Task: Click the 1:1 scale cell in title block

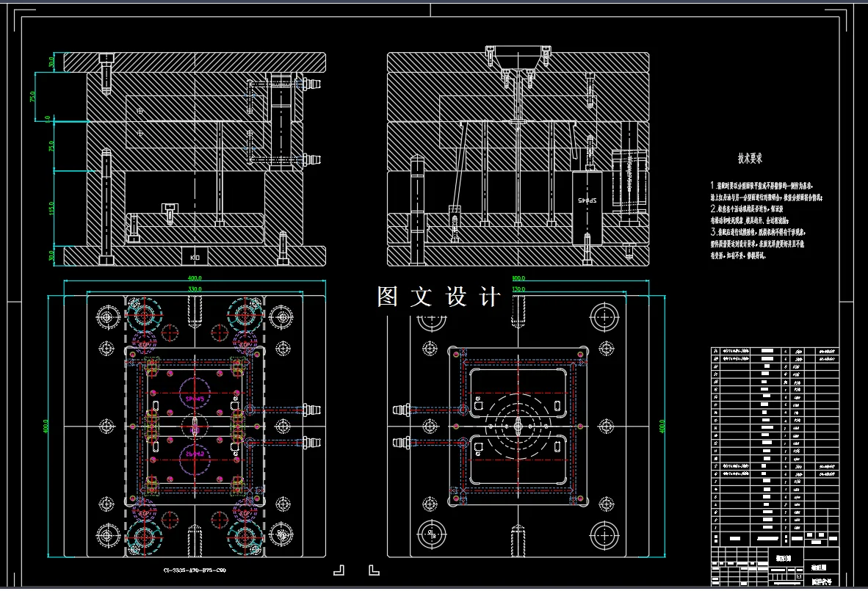Action: tap(799, 576)
